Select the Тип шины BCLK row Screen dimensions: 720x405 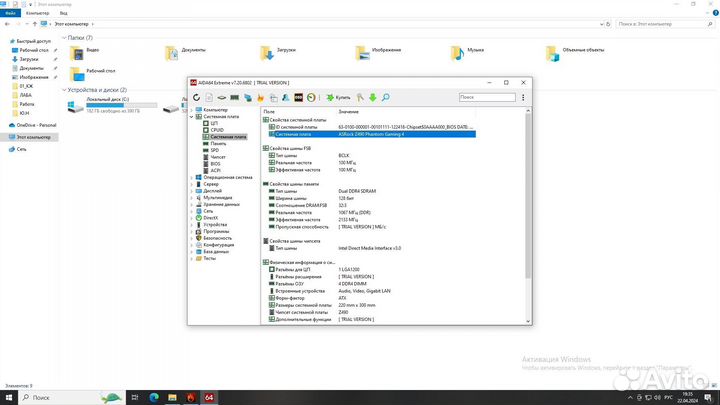(372, 156)
